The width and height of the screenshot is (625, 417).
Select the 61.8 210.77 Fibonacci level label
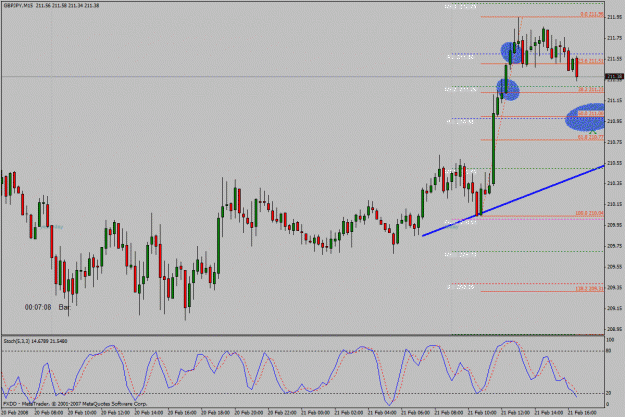tap(591, 137)
